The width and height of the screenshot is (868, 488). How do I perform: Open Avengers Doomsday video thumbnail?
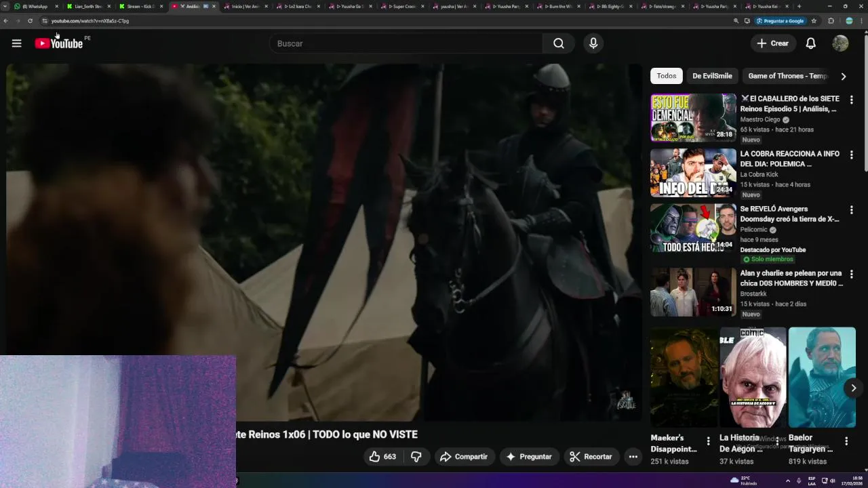[693, 228]
